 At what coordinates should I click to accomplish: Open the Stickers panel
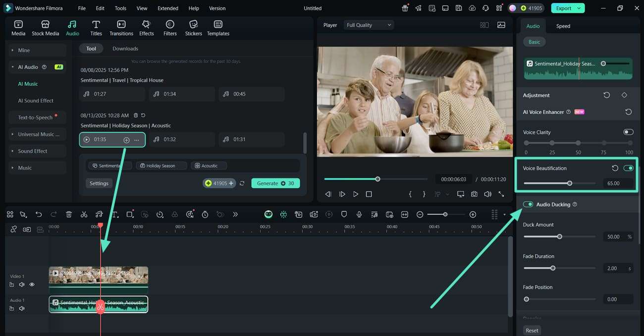click(193, 28)
